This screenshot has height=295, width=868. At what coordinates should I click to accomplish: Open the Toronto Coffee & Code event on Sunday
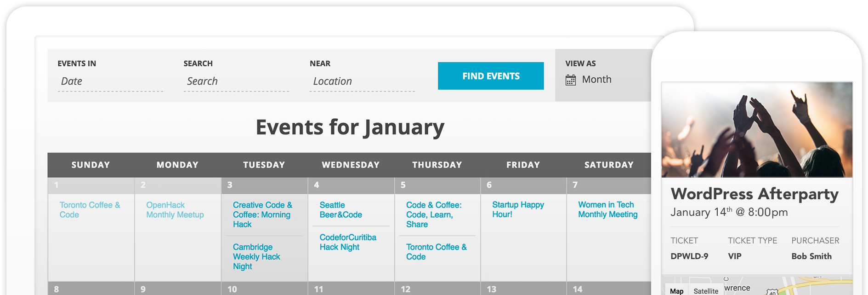tap(90, 210)
